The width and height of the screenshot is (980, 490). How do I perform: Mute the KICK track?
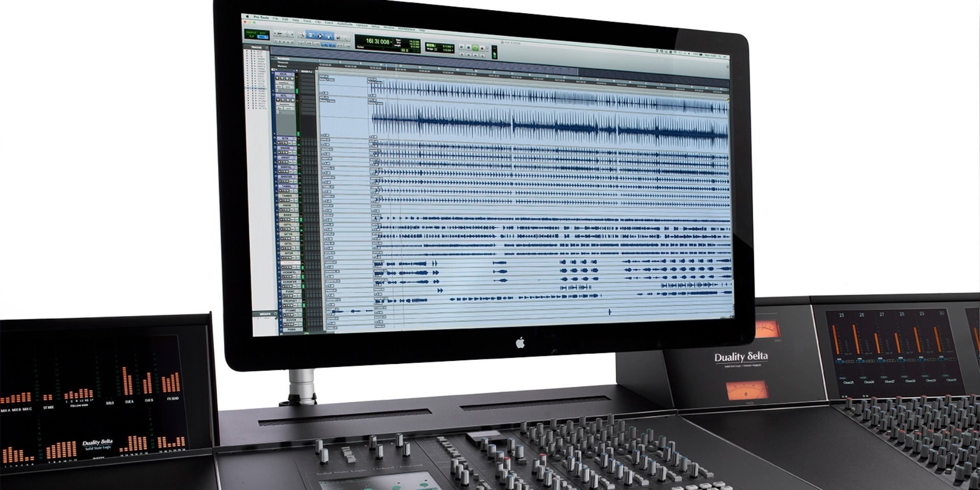pyautogui.click(x=292, y=79)
